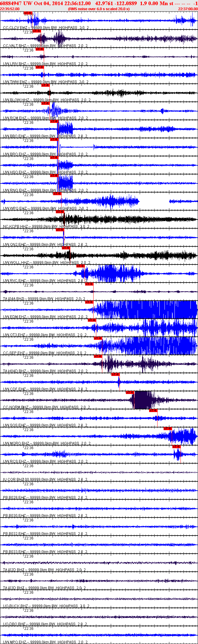Click the event ID 60884947 in the header
Image resolution: width=198 pixels, height=644 pixels.
[x=11, y=3]
